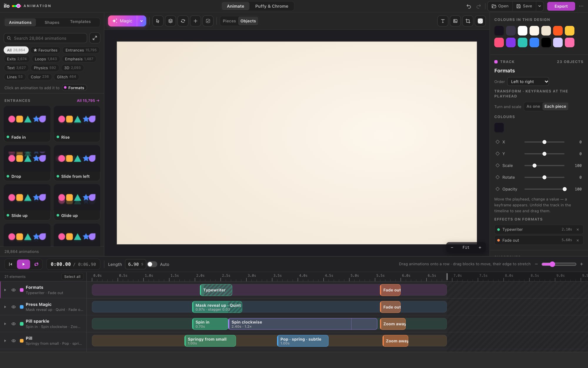Screen dimensions: 588x368
Task: Switch to Pieces mode
Action: [x=229, y=21]
